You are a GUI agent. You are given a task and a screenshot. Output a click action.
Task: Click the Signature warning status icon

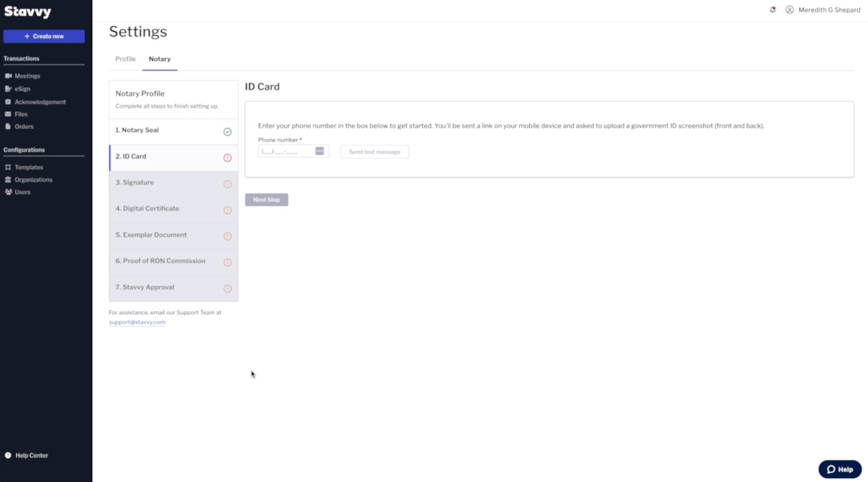(227, 184)
